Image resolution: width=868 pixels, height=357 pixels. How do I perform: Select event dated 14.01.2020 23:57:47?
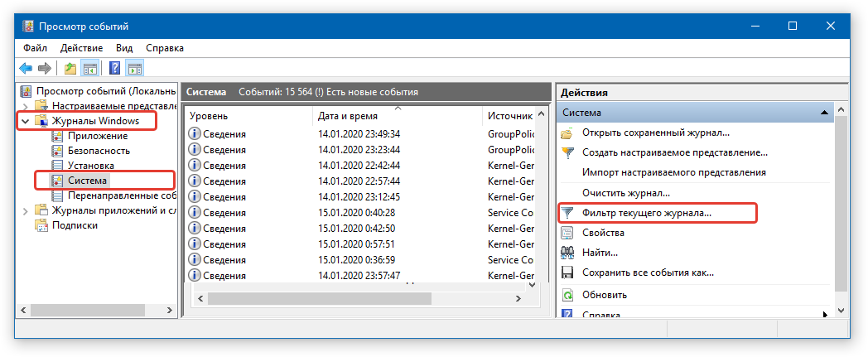[359, 275]
